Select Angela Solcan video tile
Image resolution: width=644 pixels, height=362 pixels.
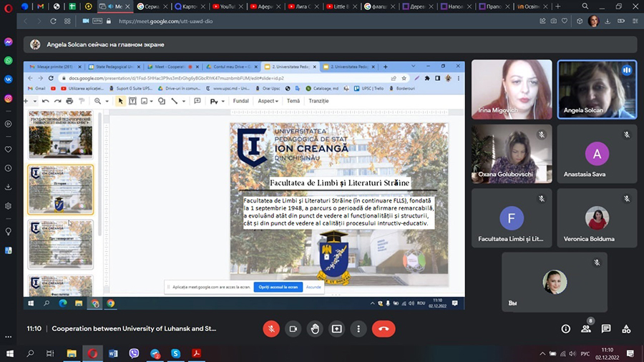pyautogui.click(x=597, y=89)
